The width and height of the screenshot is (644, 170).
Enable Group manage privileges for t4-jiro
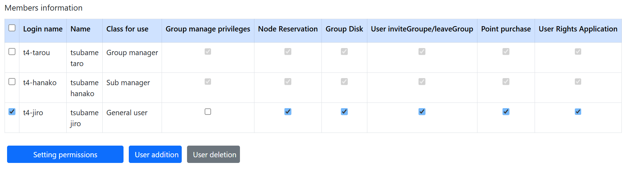[208, 112]
